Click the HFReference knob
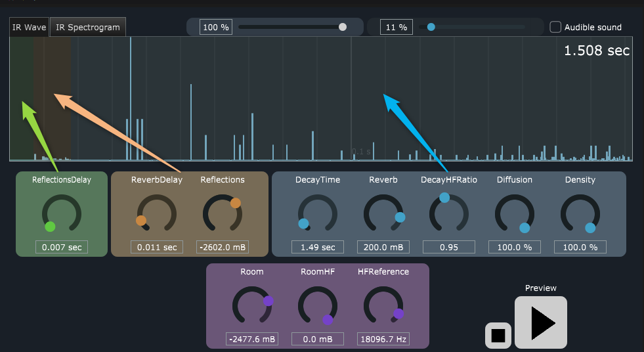The height and width of the screenshot is (352, 644). [383, 307]
